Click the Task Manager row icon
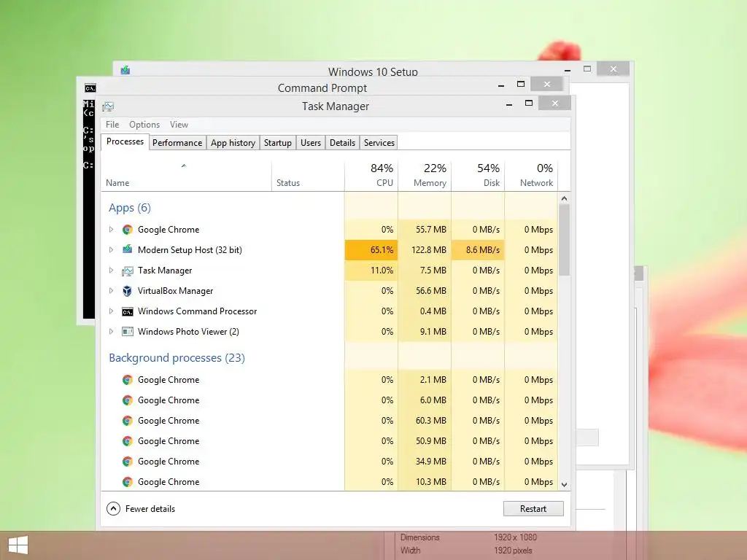Screen dimensions: 747x560 pos(127,271)
